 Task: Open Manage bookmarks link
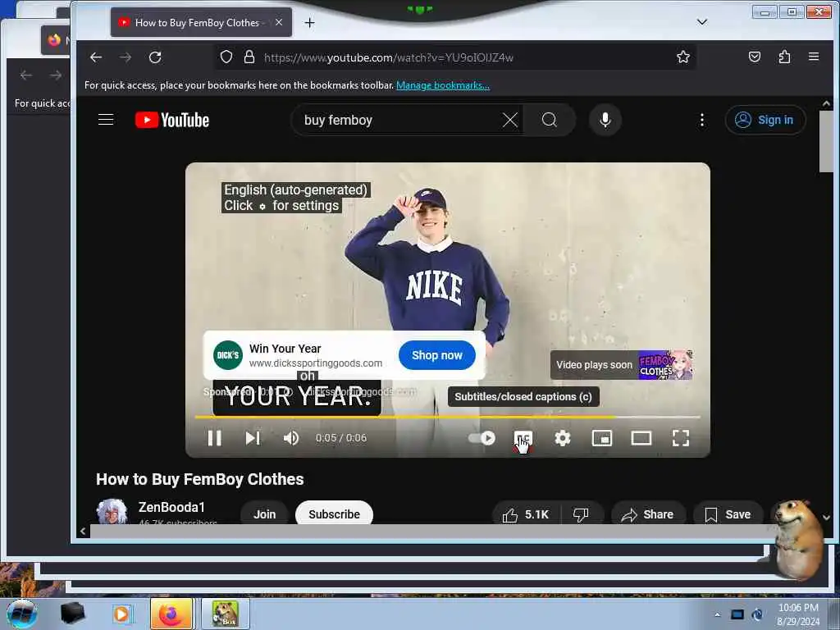[442, 85]
